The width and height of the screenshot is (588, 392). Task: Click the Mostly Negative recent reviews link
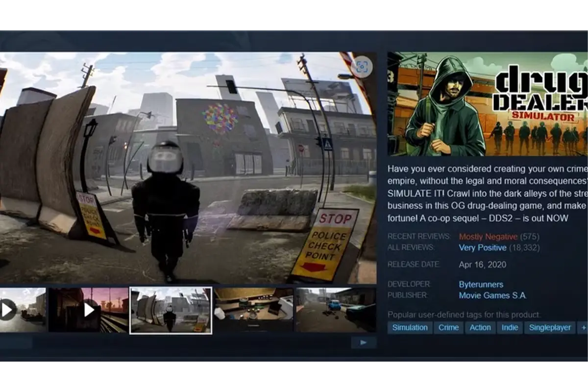(x=488, y=237)
